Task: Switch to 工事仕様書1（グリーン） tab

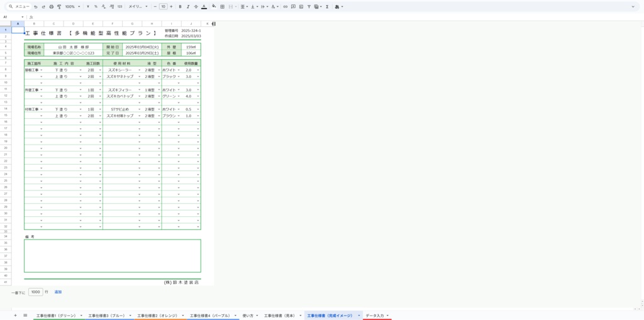Action: coord(56,316)
